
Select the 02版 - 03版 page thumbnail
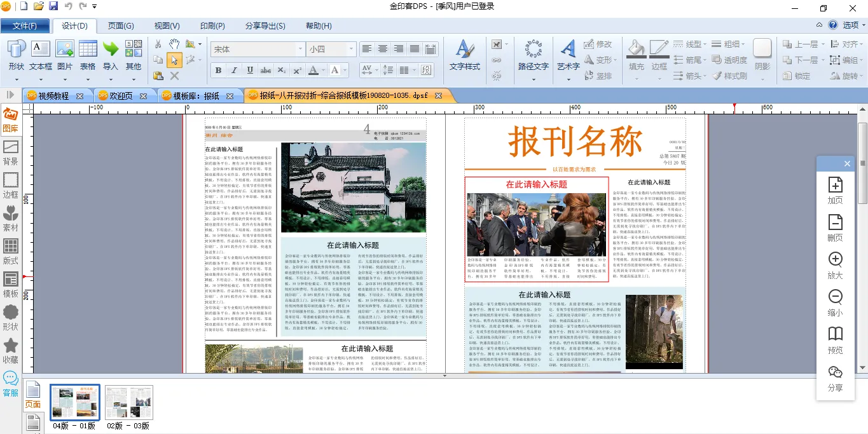tap(128, 403)
